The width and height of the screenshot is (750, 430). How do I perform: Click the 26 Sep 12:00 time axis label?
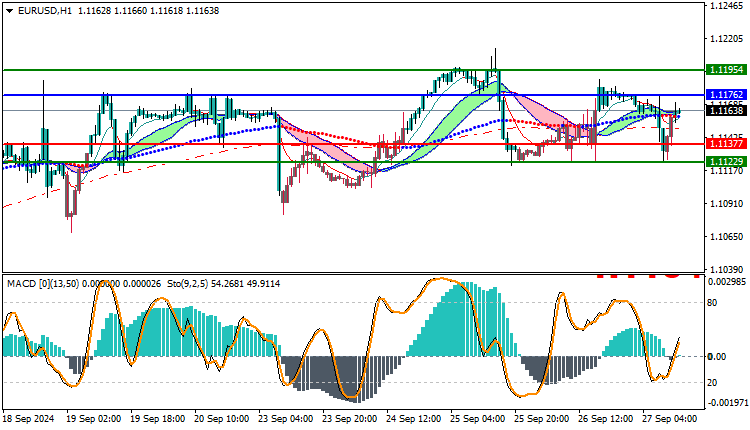(606, 419)
